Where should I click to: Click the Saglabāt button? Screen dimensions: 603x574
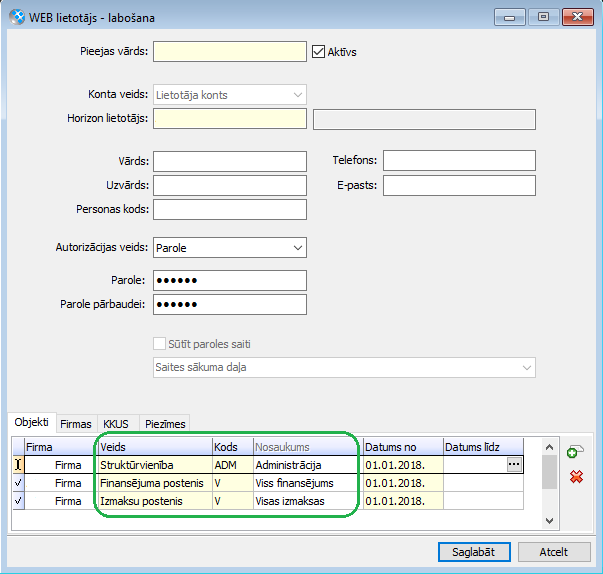point(474,552)
